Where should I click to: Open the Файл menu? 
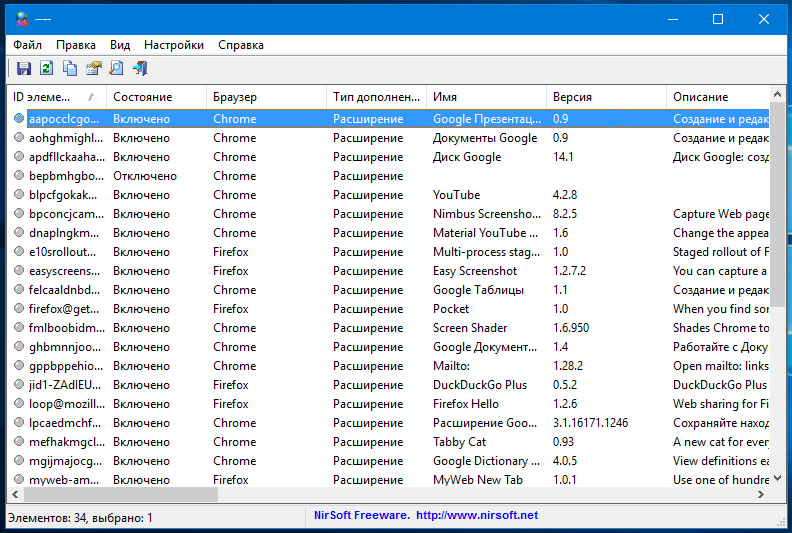coord(27,45)
